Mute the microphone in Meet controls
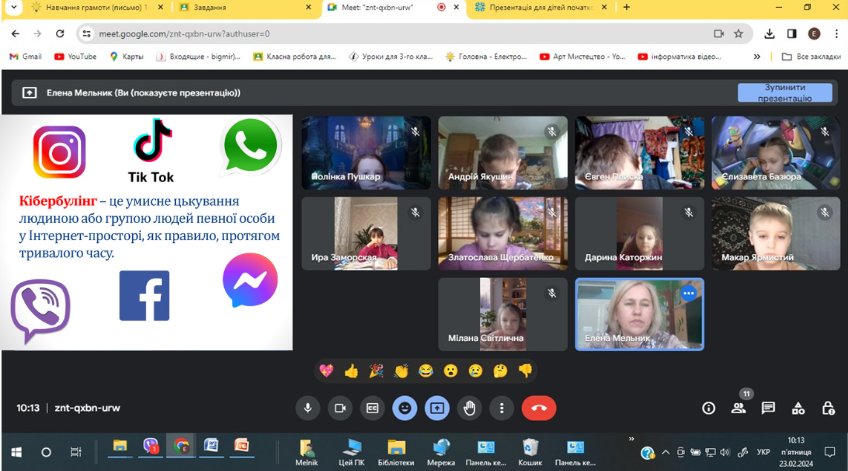The width and height of the screenshot is (848, 471). click(x=307, y=408)
